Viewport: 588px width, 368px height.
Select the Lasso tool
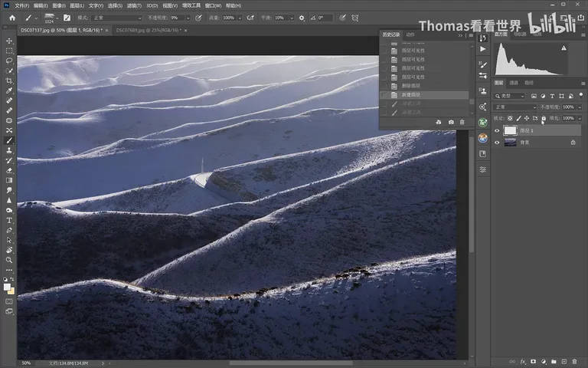click(x=9, y=61)
